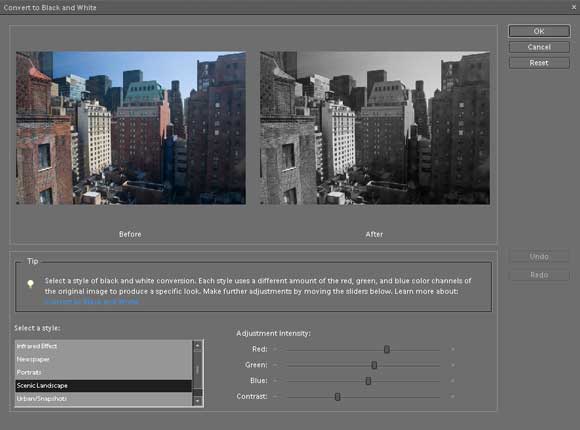Choose the Urban/Snapshots style

pos(104,399)
